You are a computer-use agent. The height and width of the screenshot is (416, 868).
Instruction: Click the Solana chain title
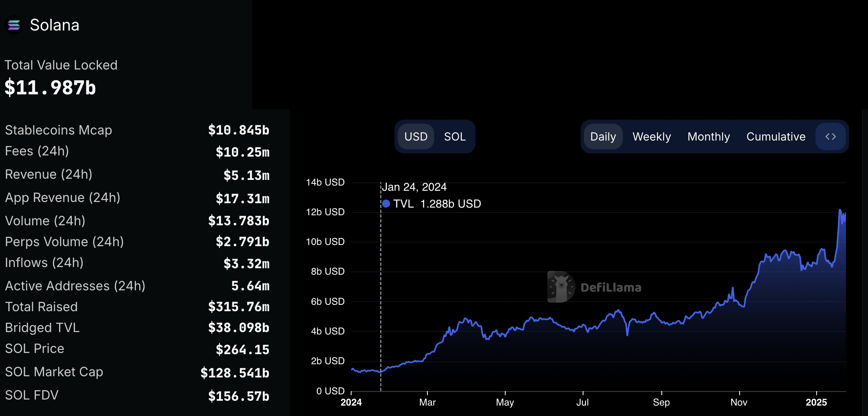click(x=55, y=25)
